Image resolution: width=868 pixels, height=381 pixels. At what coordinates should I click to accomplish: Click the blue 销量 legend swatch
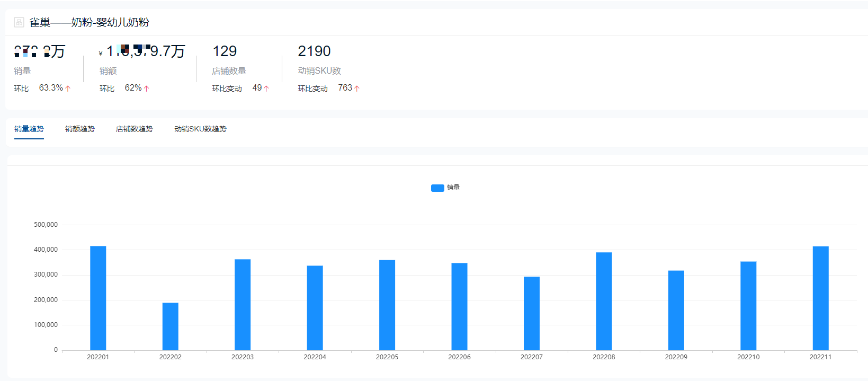tap(437, 188)
